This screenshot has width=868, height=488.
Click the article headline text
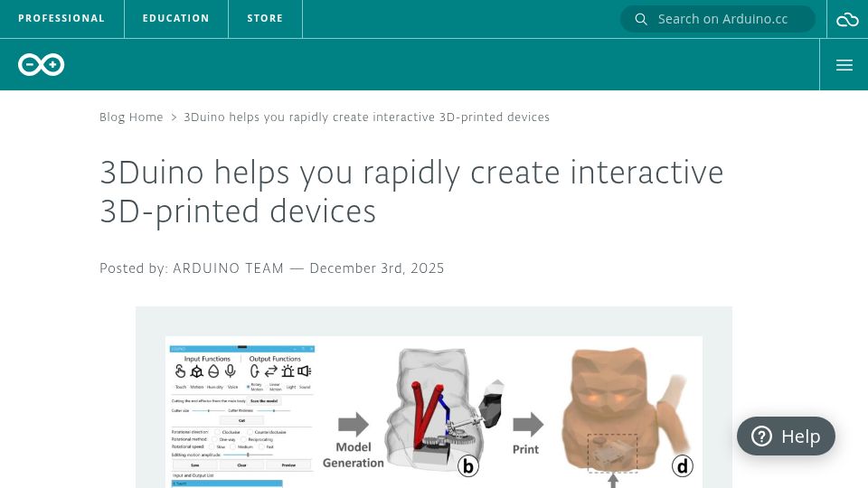click(x=411, y=192)
